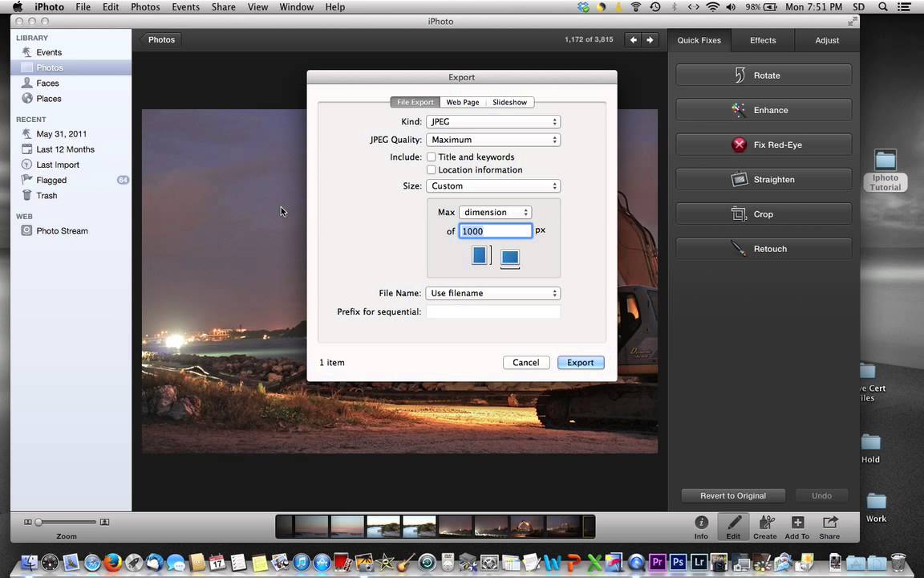Image resolution: width=924 pixels, height=578 pixels.
Task: Select the arch bridge thumbnail in filmstrip
Action: point(527,526)
